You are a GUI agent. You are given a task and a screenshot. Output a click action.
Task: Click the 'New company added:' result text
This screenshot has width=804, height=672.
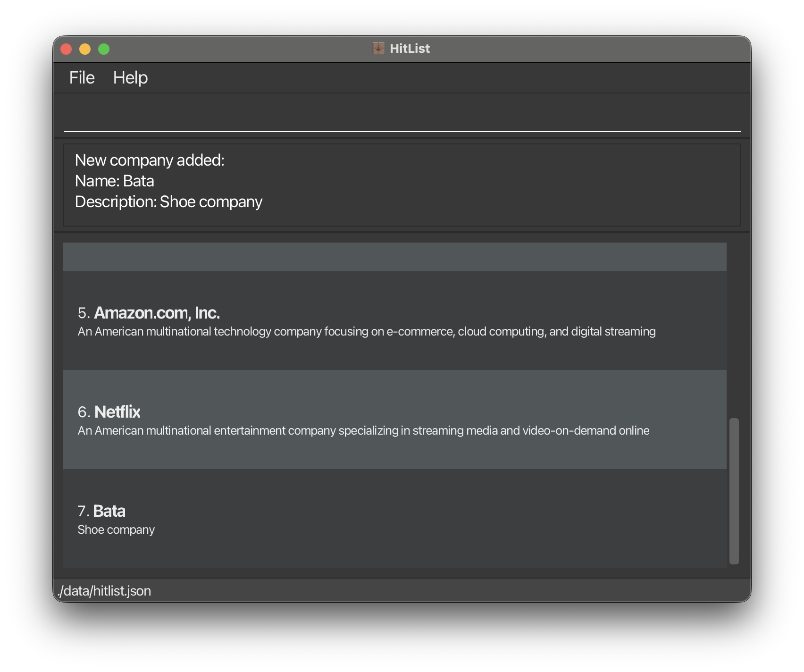[150, 160]
